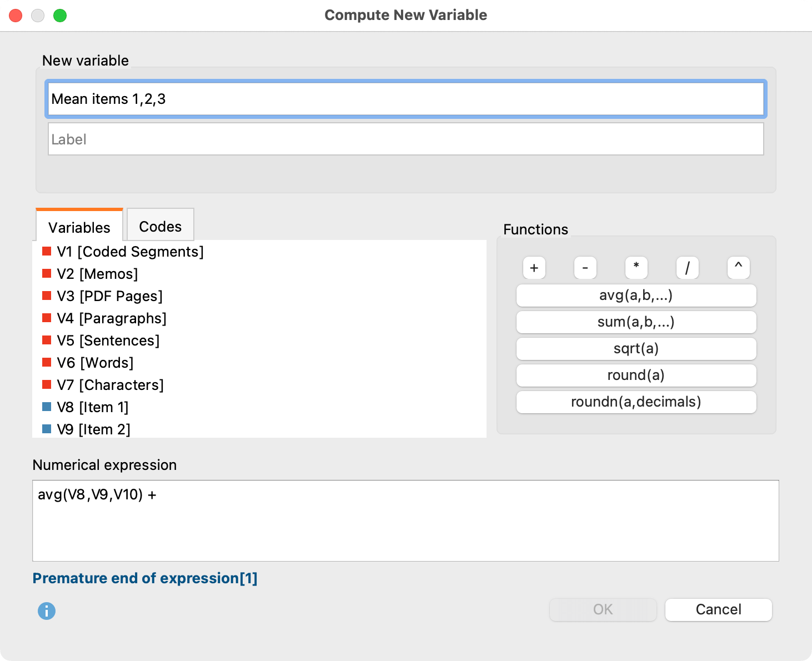This screenshot has height=661, width=812.
Task: Insert the sqrt(a) function
Action: pyautogui.click(x=636, y=349)
